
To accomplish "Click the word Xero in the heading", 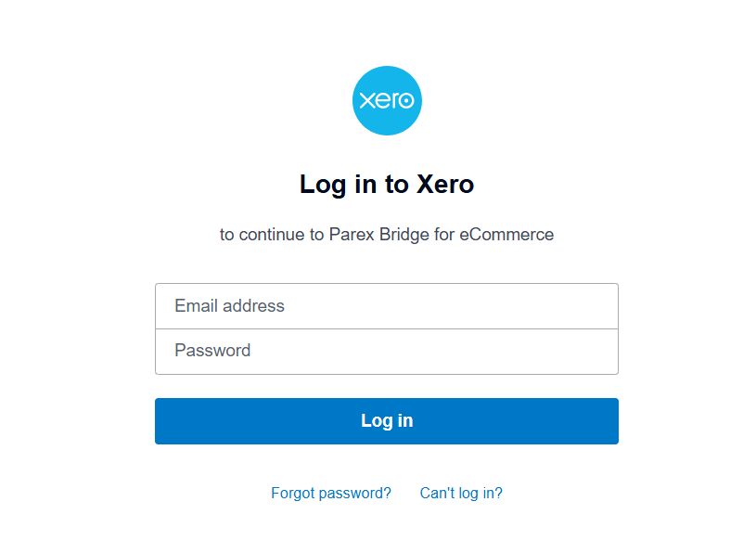I will tap(445, 185).
